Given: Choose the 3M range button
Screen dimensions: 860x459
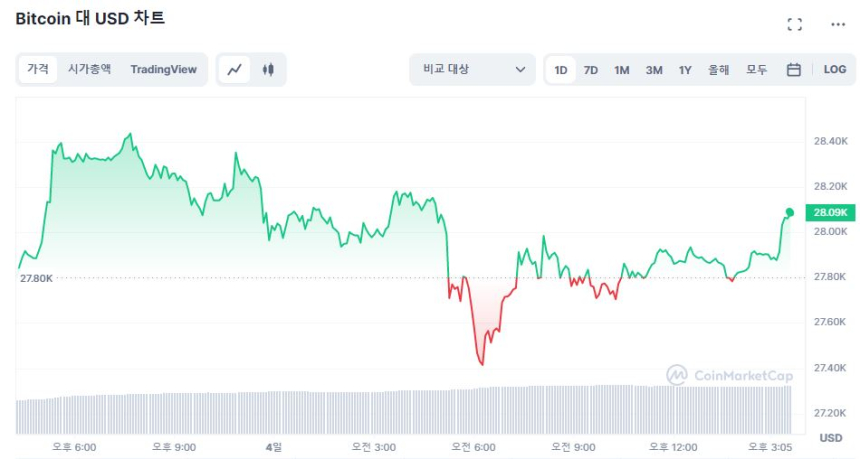Looking at the screenshot, I should point(654,70).
